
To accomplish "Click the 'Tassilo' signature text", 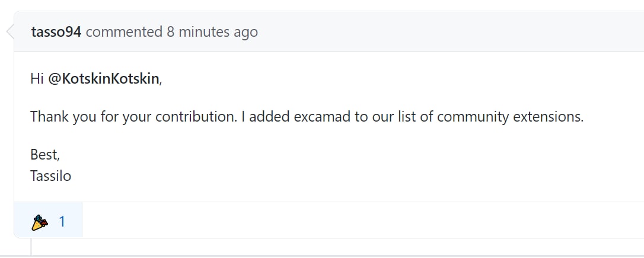I will (x=50, y=176).
